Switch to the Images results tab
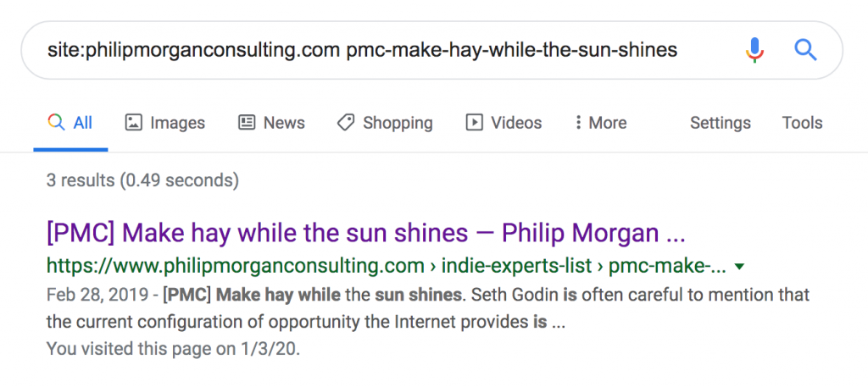This screenshot has height=387, width=868. pyautogui.click(x=165, y=122)
